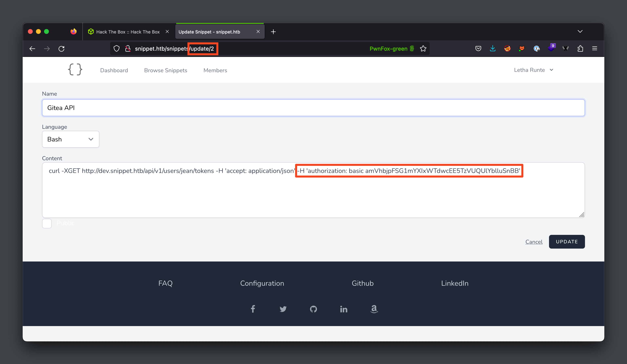Open the tracking protection shield icon
The image size is (627, 364).
(x=116, y=49)
